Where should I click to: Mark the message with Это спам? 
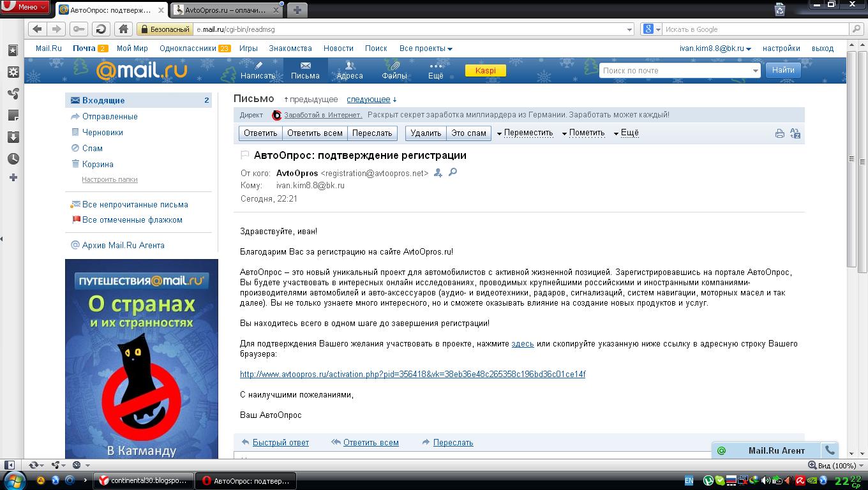(x=468, y=133)
